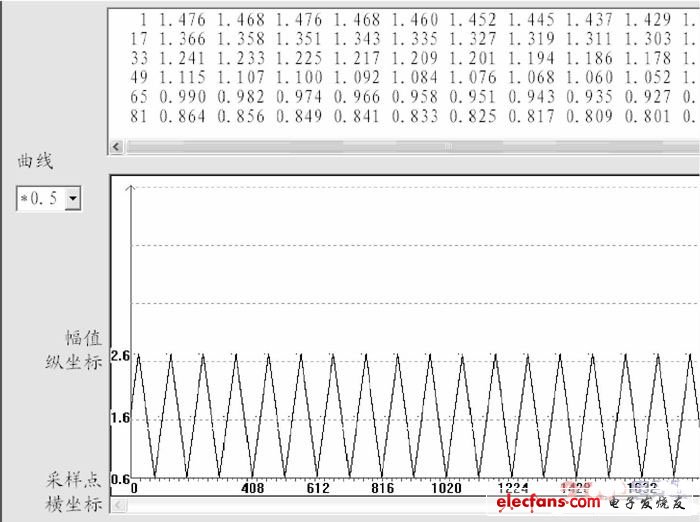Select data row starting with index 17
The height and width of the screenshot is (522, 700).
(400, 38)
